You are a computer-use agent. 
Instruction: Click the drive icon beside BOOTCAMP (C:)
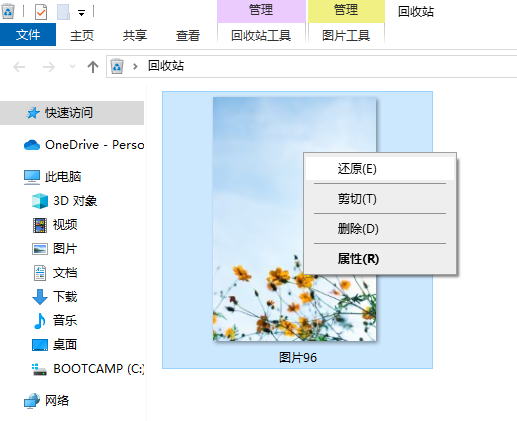pyautogui.click(x=39, y=369)
